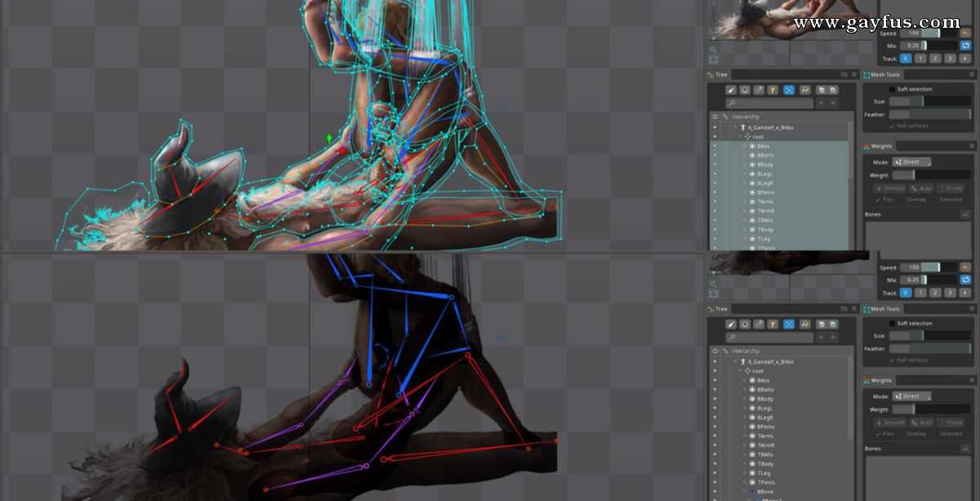The width and height of the screenshot is (980, 501).
Task: Click fit-to-view frame icon in upper preview corner
Action: click(713, 60)
